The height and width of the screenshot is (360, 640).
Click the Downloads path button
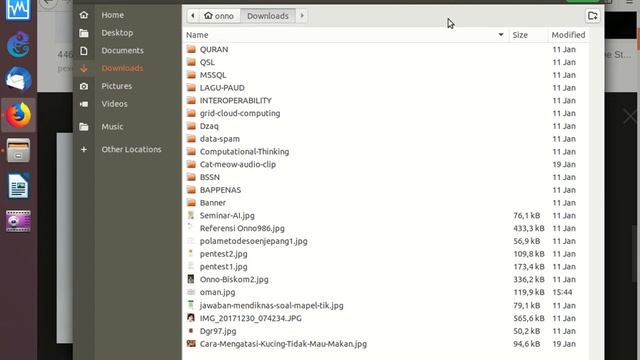click(x=268, y=16)
